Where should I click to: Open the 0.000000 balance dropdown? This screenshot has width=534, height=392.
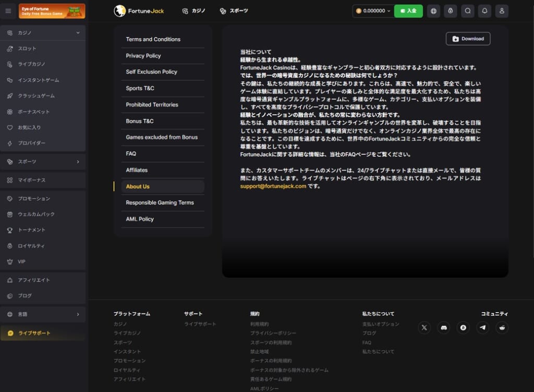click(373, 11)
